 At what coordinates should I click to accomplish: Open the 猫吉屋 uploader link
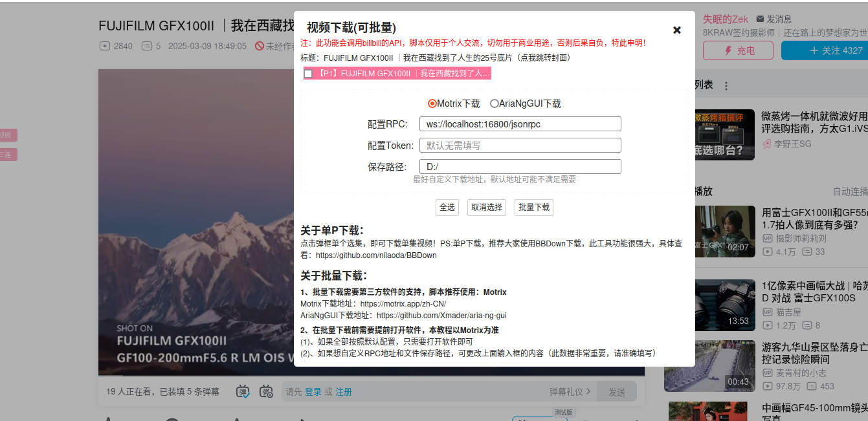782,312
